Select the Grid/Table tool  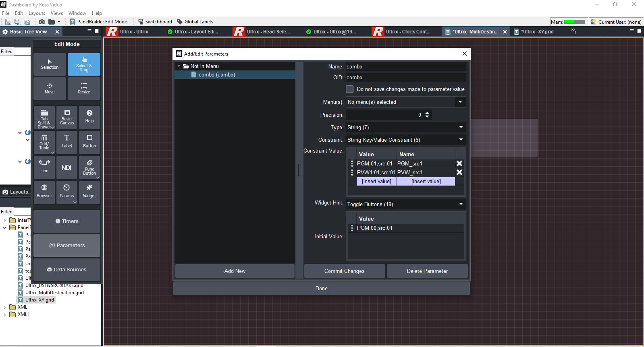44,143
